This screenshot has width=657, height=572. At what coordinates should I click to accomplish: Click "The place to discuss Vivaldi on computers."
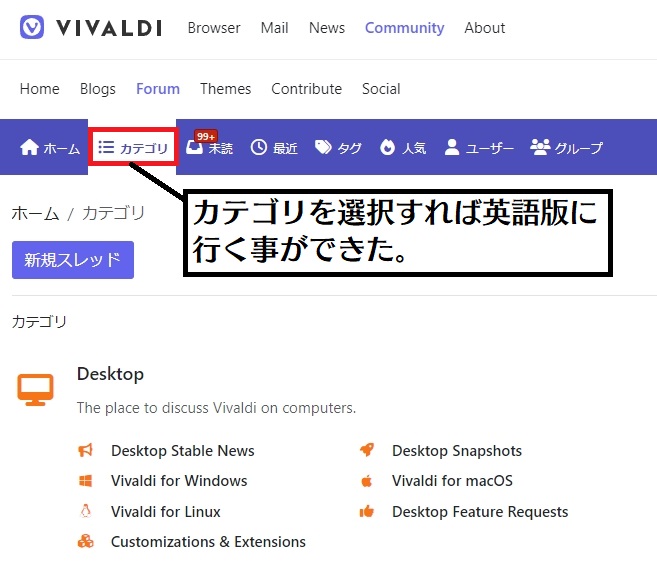point(216,407)
